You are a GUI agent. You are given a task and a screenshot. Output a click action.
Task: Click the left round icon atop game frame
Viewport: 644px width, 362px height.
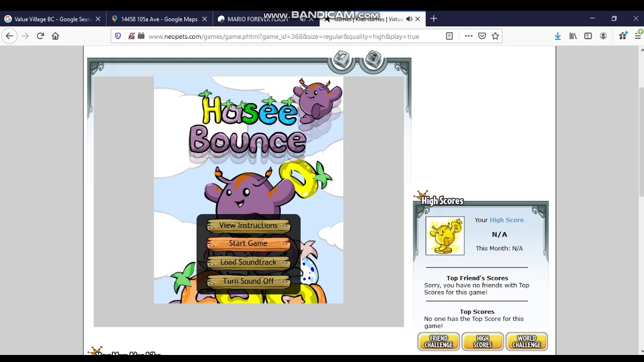pyautogui.click(x=342, y=60)
